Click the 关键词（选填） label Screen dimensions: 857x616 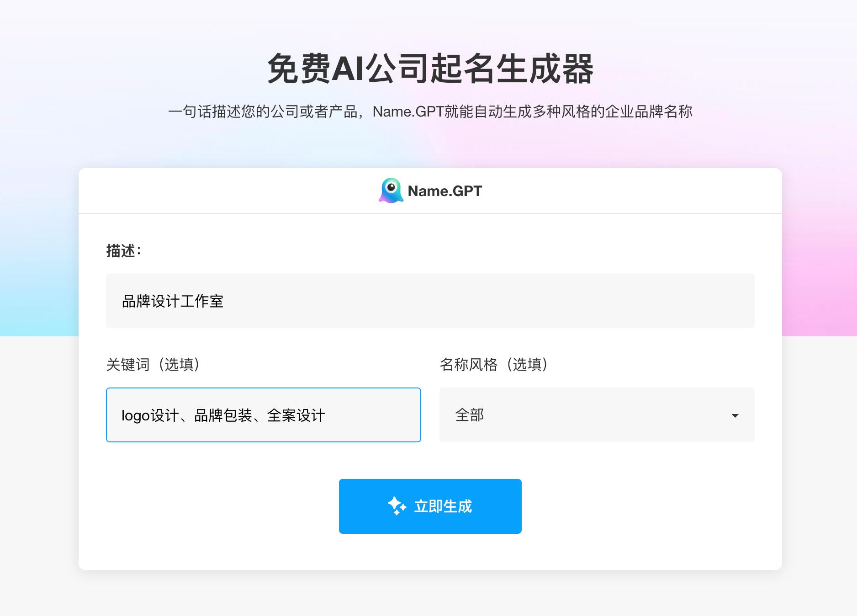153,365
